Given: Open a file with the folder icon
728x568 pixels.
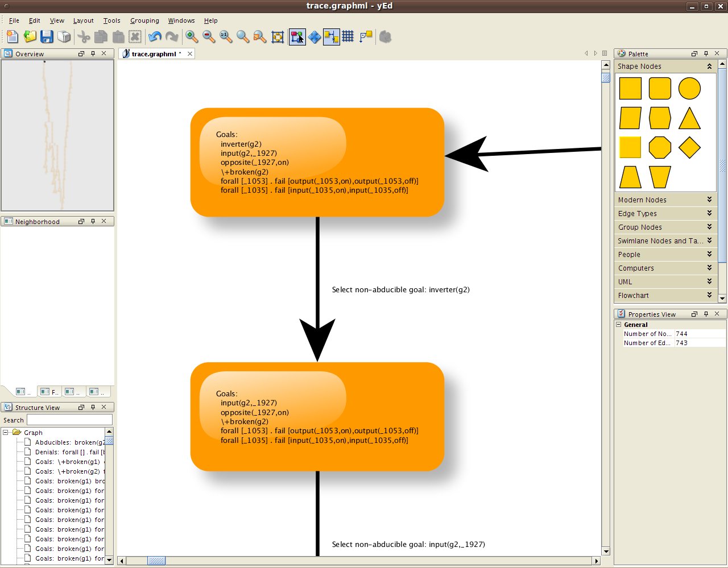Looking at the screenshot, I should click(30, 37).
